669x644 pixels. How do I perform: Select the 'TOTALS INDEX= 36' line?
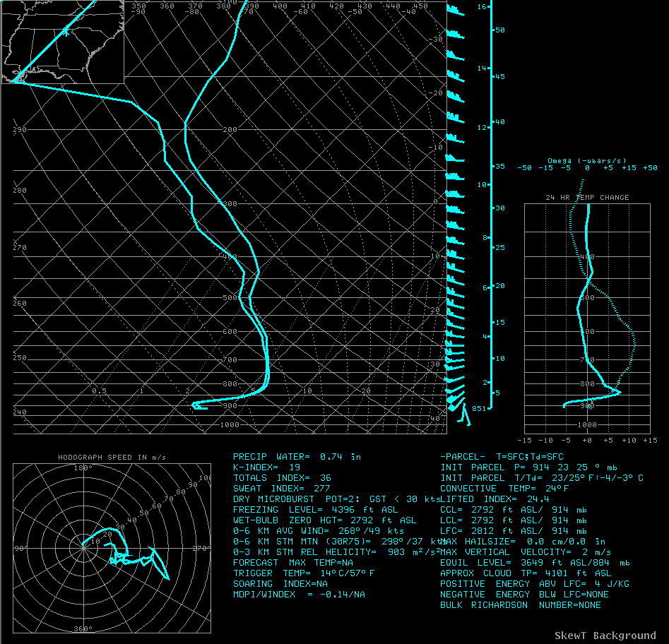(282, 478)
